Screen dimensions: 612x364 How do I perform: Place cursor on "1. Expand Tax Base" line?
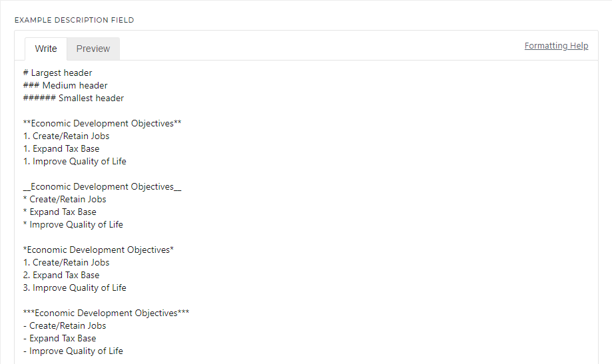(x=61, y=149)
